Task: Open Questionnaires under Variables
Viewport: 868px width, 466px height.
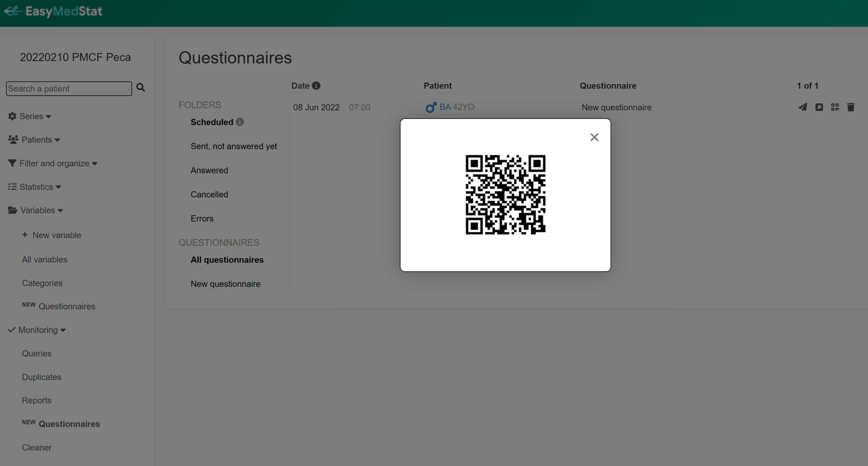Action: [x=59, y=306]
